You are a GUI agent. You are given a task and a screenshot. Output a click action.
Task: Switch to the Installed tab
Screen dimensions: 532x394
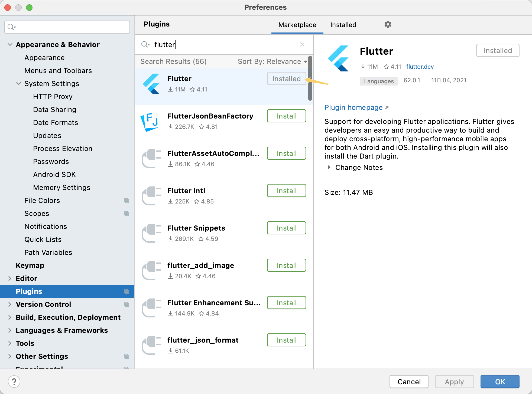tap(343, 25)
